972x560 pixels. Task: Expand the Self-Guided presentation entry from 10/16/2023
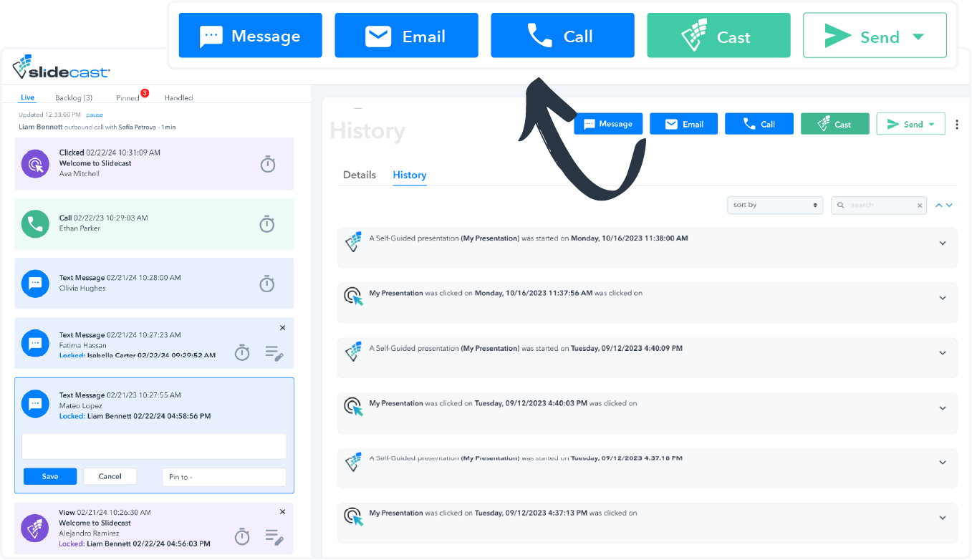click(x=943, y=243)
